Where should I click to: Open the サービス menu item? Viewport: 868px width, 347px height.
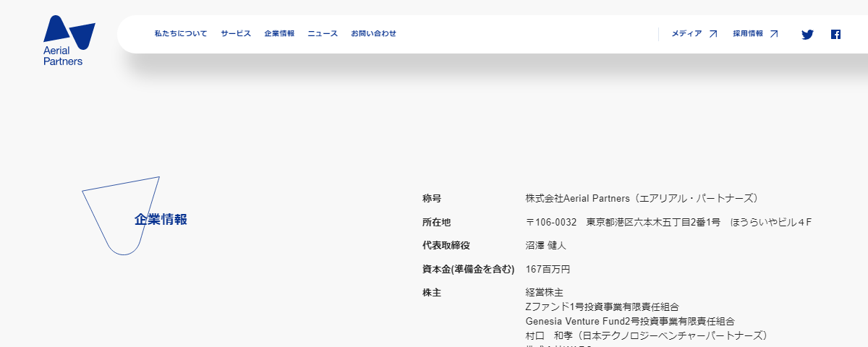(236, 33)
